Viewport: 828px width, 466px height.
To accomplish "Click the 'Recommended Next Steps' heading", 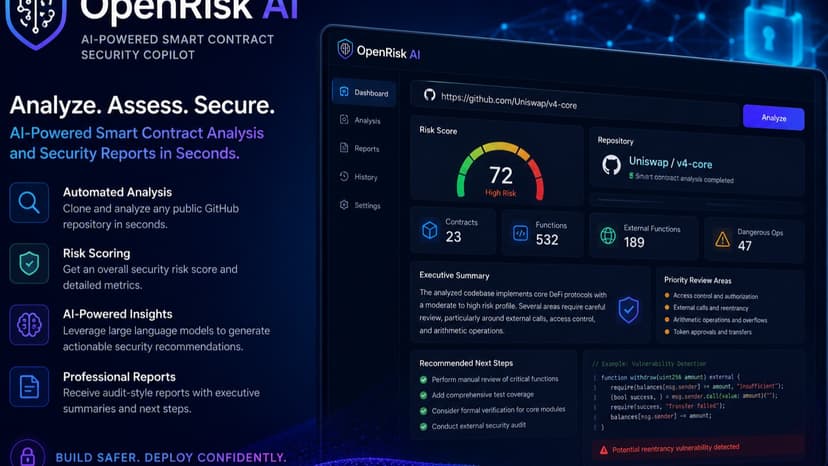I will coord(466,363).
